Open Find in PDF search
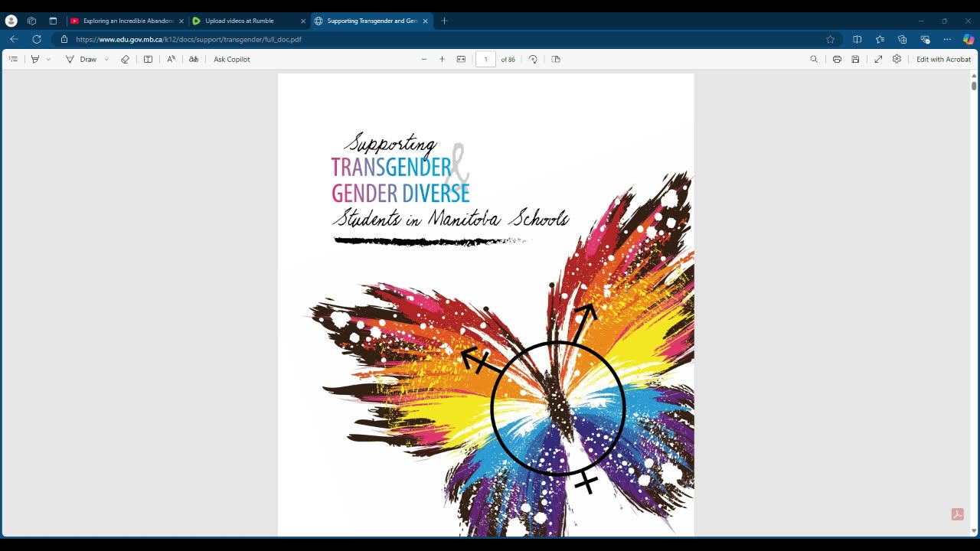 814,59
